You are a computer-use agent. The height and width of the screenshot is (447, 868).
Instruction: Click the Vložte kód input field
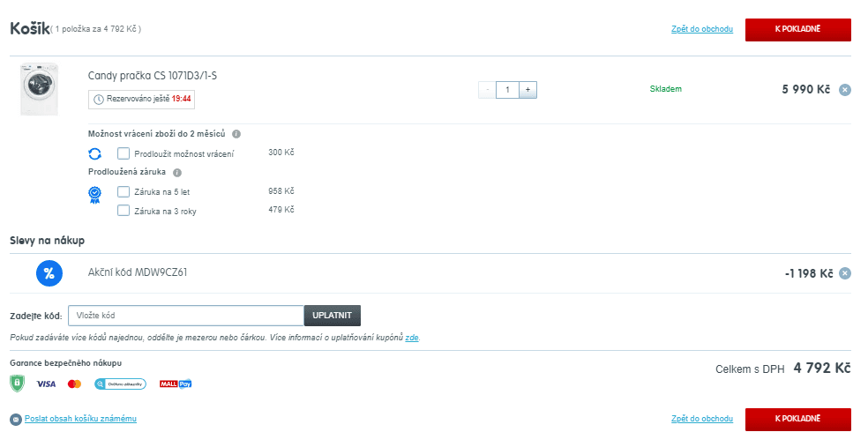(186, 316)
